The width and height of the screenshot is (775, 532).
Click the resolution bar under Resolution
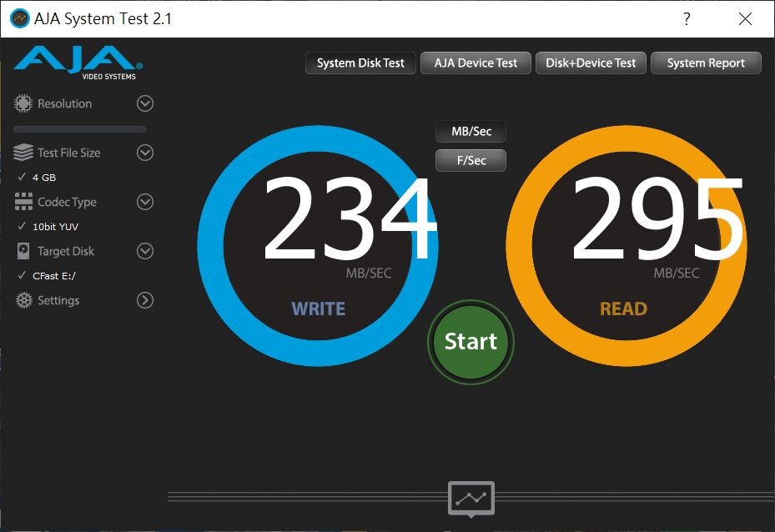pos(79,129)
